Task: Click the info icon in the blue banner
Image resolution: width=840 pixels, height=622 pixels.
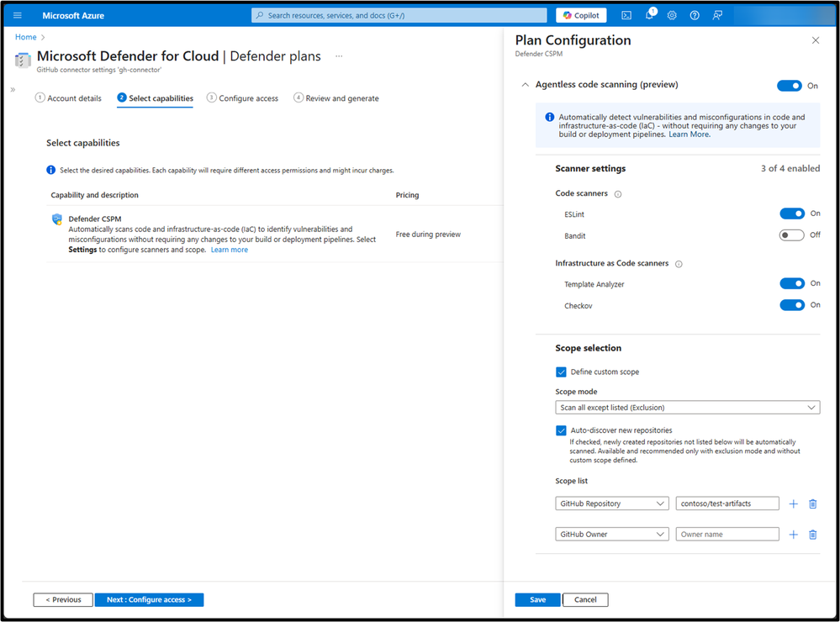Action: [x=550, y=117]
